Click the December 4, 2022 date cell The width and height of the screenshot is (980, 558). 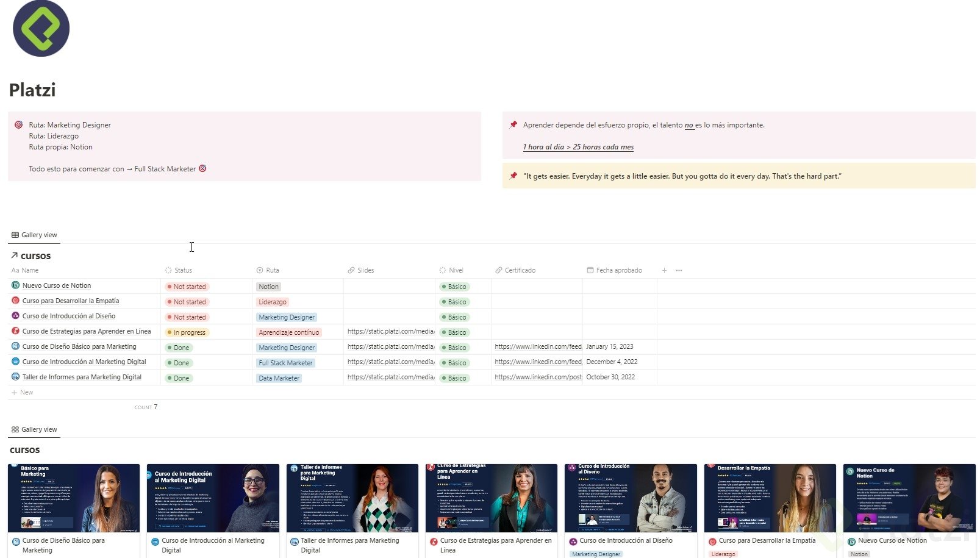pyautogui.click(x=612, y=362)
